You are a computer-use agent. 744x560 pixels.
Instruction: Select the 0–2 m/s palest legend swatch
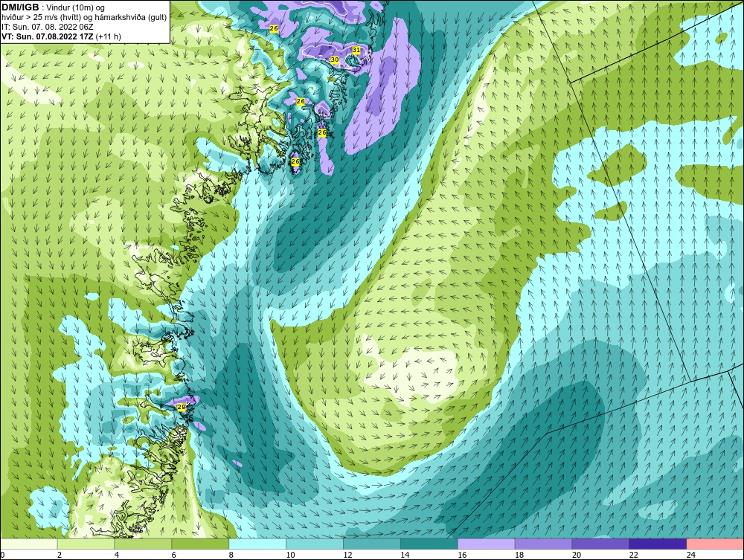29,544
